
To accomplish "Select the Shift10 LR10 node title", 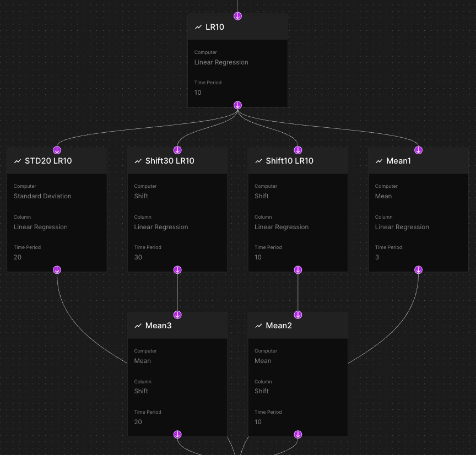I will pos(290,161).
